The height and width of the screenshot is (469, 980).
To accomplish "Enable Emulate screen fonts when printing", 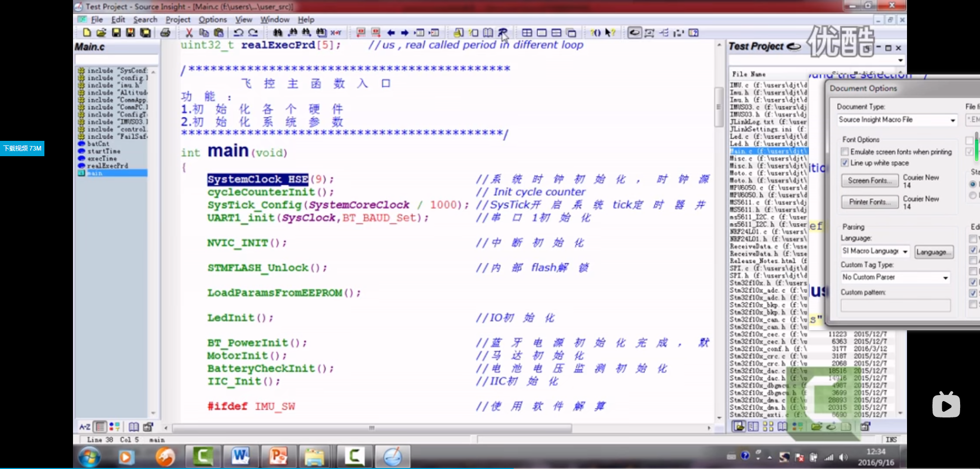I will [x=845, y=152].
